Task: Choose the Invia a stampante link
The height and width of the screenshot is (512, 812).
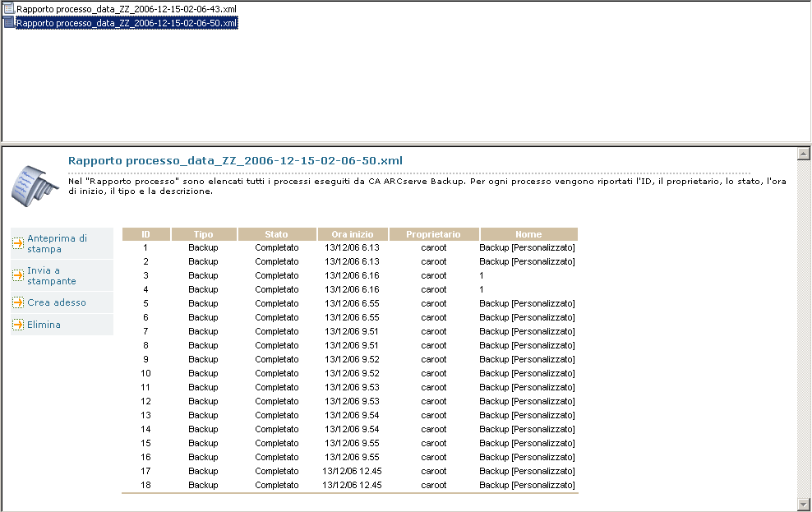Action: pos(52,275)
